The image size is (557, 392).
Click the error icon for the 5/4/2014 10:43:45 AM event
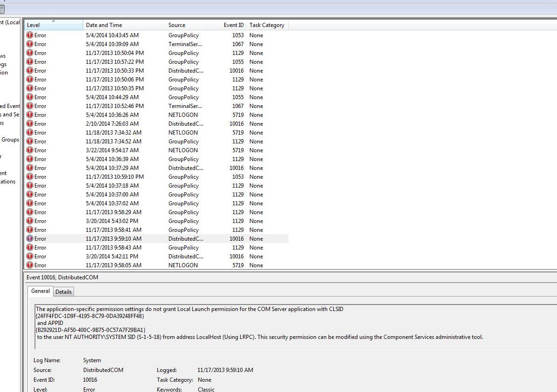(x=30, y=35)
